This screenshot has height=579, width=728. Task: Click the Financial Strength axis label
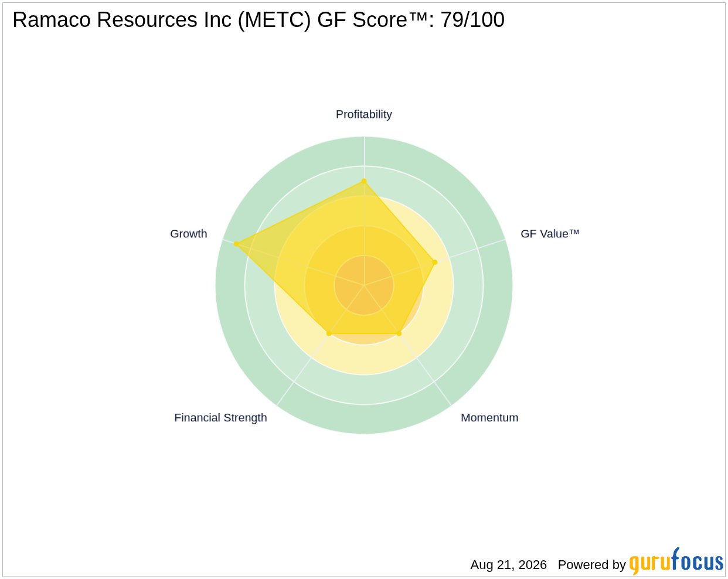click(x=220, y=418)
